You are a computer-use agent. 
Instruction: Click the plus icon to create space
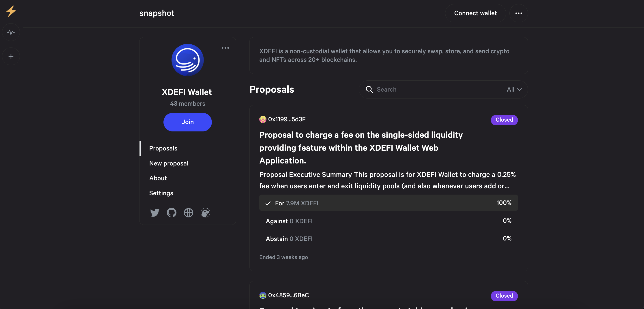click(x=11, y=56)
